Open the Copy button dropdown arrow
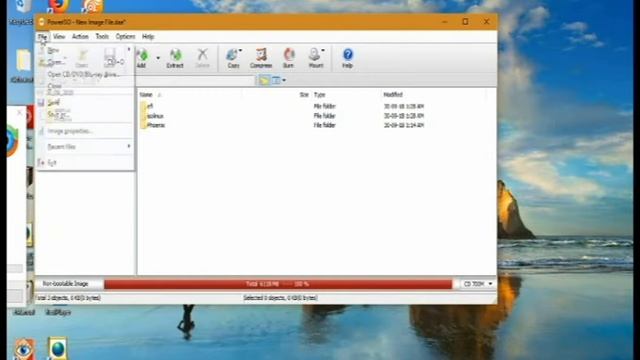This screenshot has height=360, width=640. pos(241,51)
